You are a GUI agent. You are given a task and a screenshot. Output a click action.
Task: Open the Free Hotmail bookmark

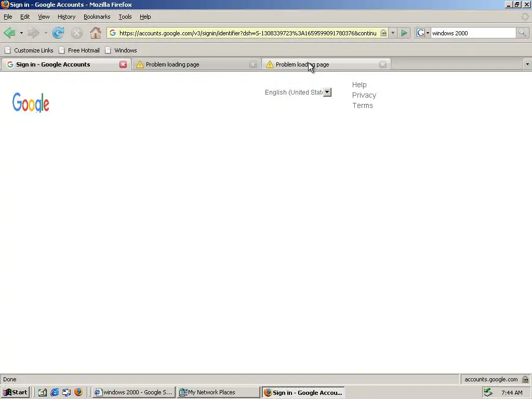(79, 50)
